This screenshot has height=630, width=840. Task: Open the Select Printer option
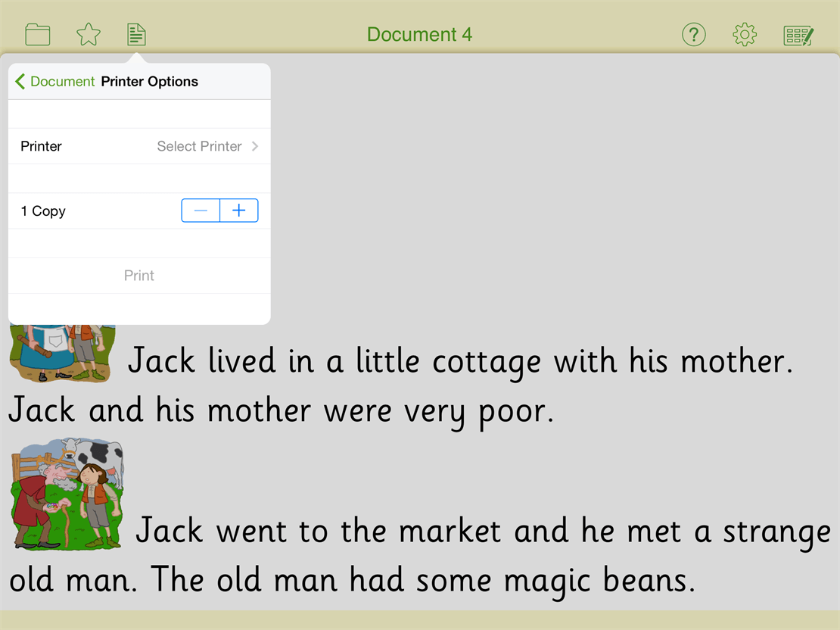(199, 146)
